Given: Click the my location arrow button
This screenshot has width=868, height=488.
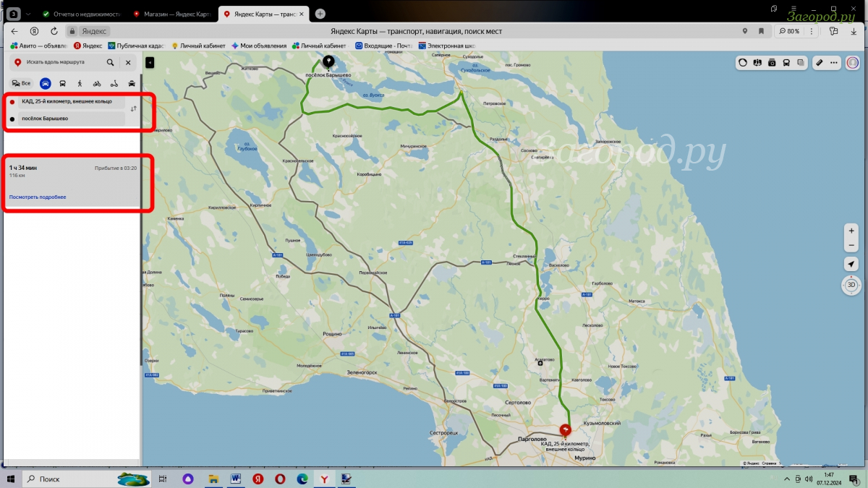Looking at the screenshot, I should click(851, 265).
